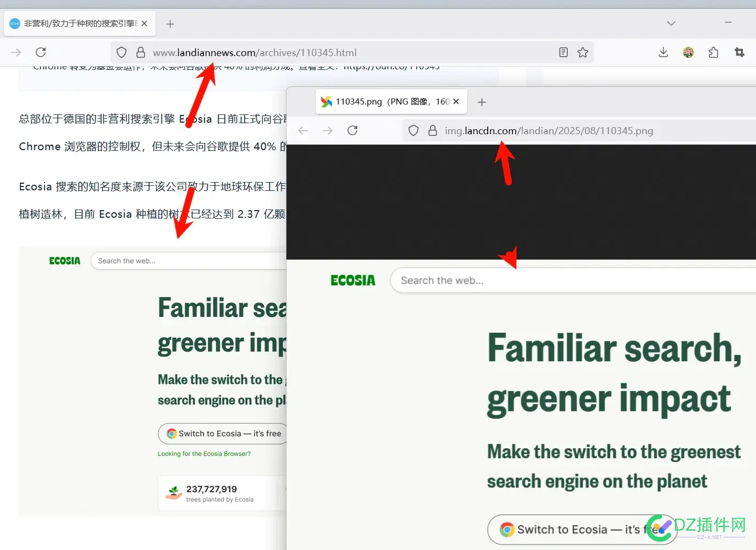756x550 pixels.
Task: Click padlock icon beside img.lancdn.com
Action: tap(433, 130)
